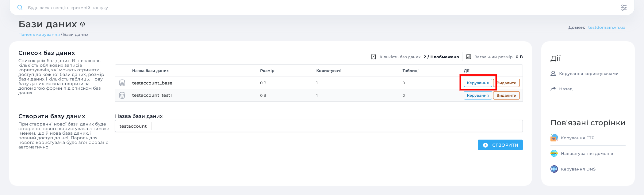Delete testaccount_test1 with Видалити button
The width and height of the screenshot is (644, 195).
click(x=506, y=96)
